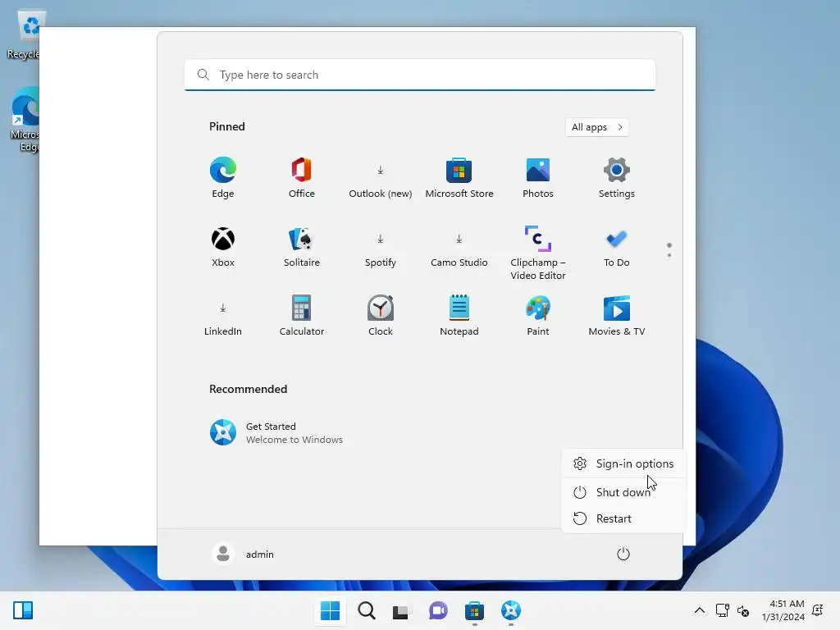Click the Start button on taskbar

[330, 610]
